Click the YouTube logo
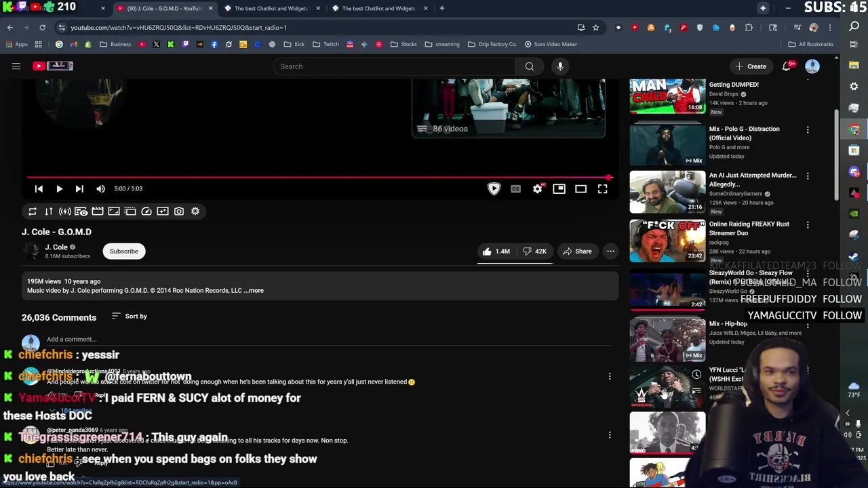The image size is (868, 488). point(53,66)
